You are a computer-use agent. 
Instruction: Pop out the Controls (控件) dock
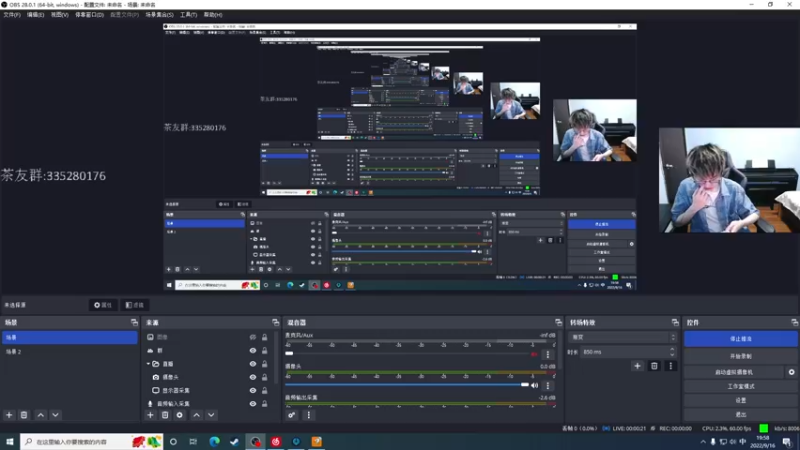pyautogui.click(x=794, y=322)
